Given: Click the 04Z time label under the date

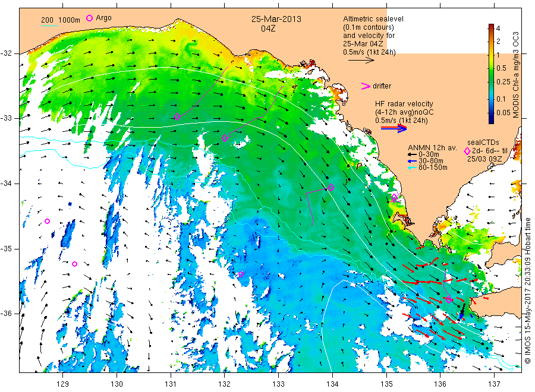Looking at the screenshot, I should (268, 29).
